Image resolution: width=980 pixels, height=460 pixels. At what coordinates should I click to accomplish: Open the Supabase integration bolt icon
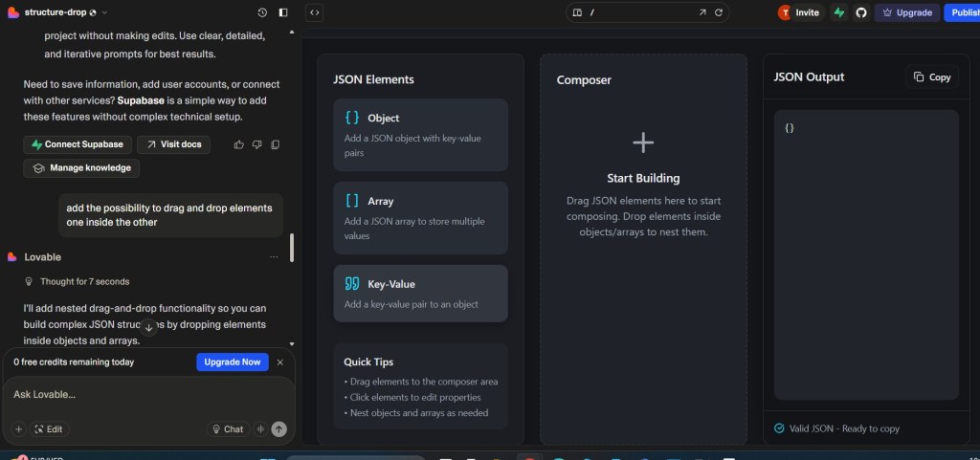839,12
